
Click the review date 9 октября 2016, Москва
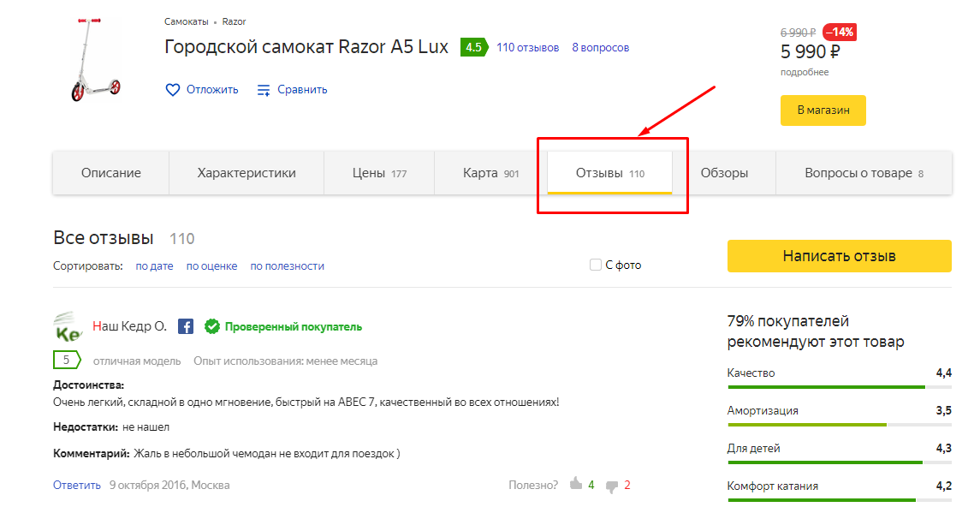[169, 485]
